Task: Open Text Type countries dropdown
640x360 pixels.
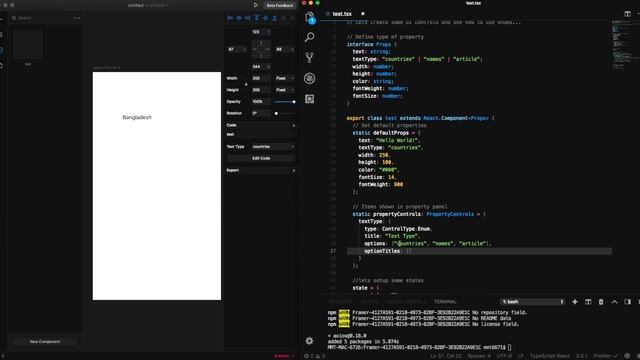Action: click(273, 147)
